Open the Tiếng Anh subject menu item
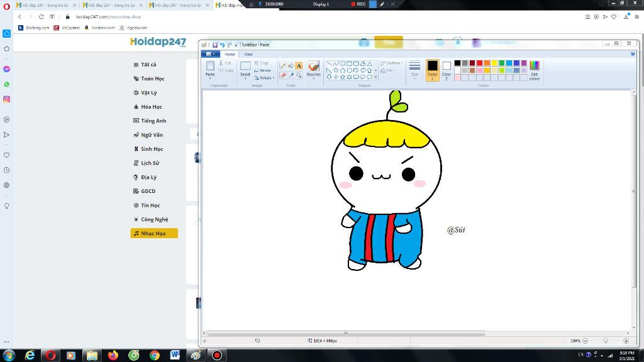644x362 pixels. (154, 121)
